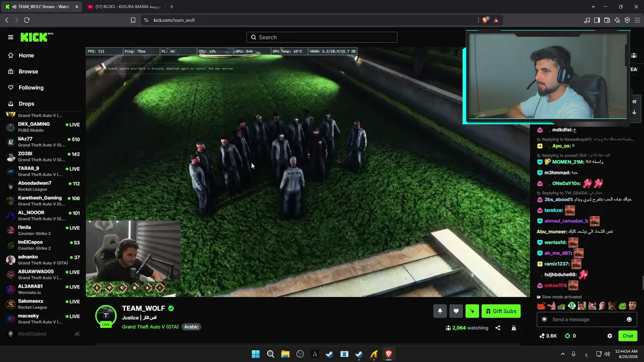
Task: Click the TEAM_WOLF channel name
Action: (x=143, y=308)
